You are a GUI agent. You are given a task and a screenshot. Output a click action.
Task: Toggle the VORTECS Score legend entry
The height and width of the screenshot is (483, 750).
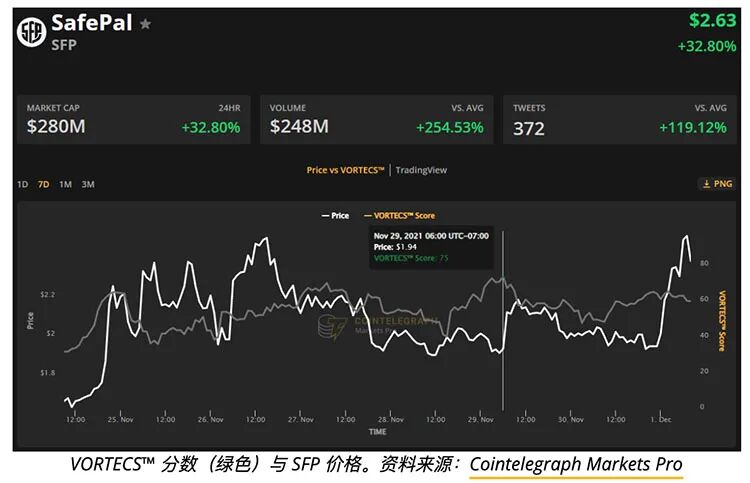pos(399,216)
